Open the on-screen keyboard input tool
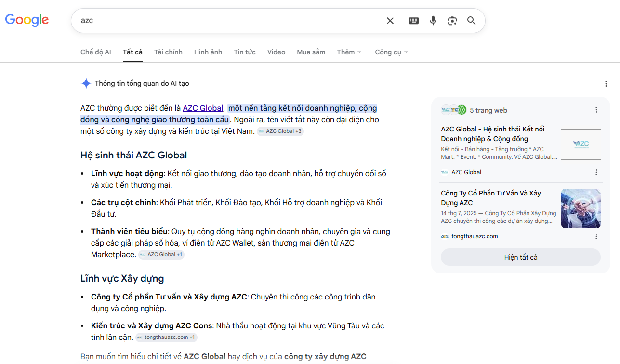The height and width of the screenshot is (364, 620). (414, 21)
